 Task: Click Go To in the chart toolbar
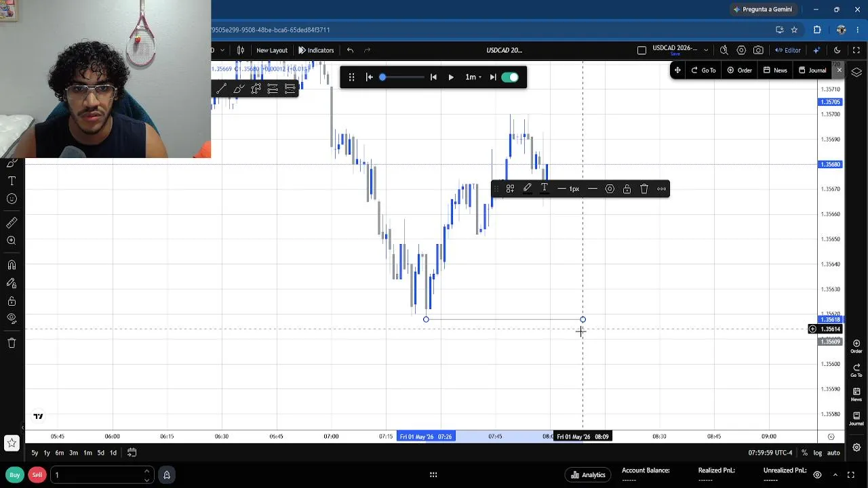[703, 70]
